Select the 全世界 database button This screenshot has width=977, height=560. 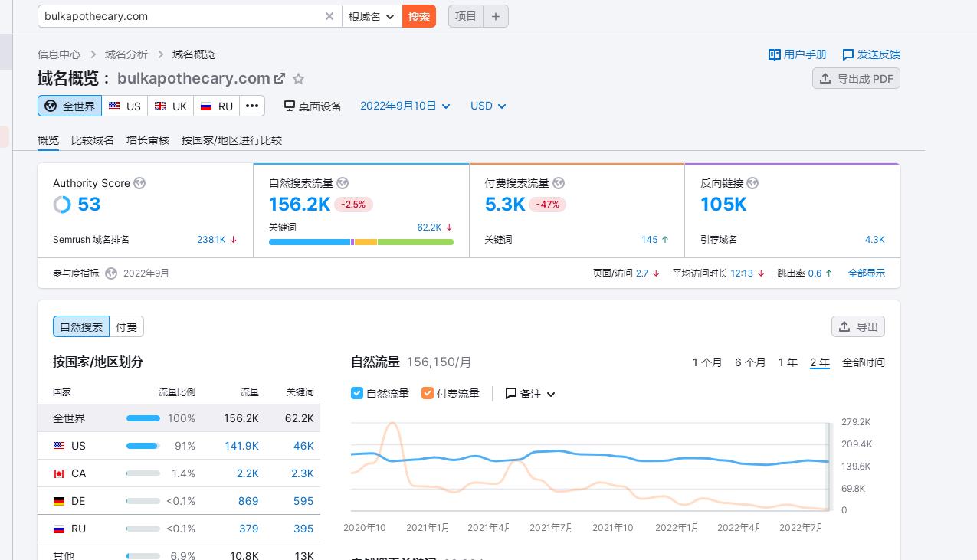coord(70,106)
